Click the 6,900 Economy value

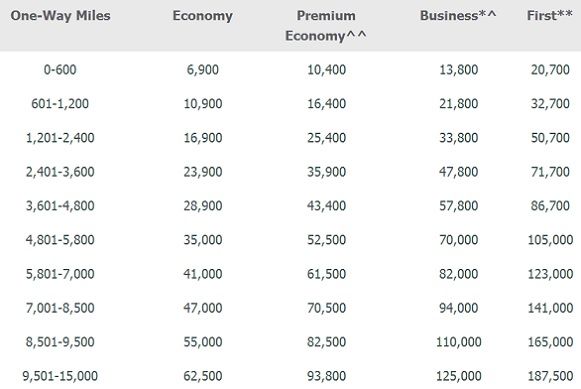[203, 70]
